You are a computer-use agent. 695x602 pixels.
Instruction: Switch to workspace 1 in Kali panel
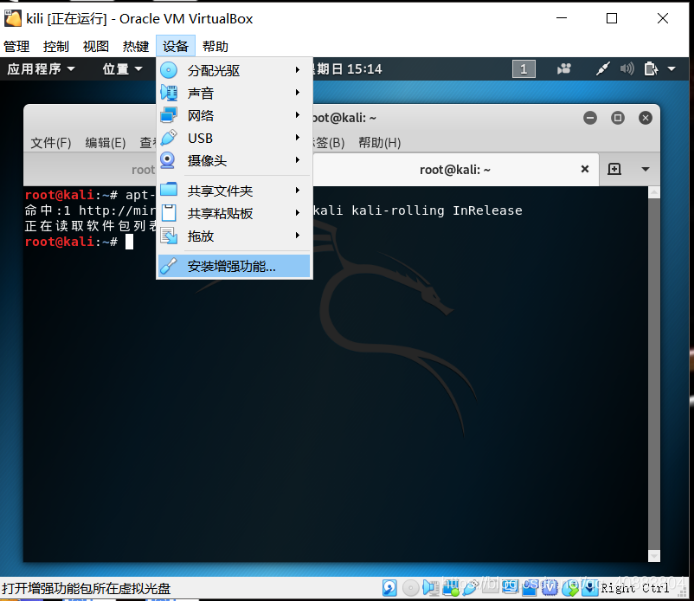coord(524,69)
